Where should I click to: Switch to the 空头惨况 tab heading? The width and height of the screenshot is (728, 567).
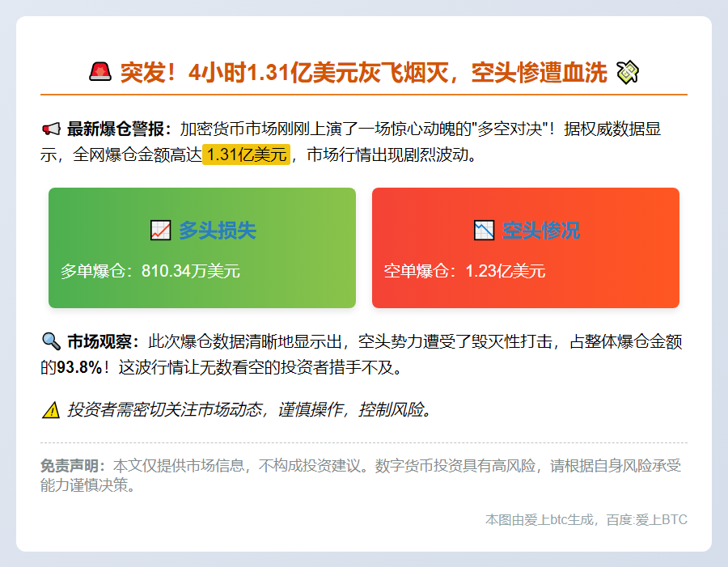[x=542, y=230]
